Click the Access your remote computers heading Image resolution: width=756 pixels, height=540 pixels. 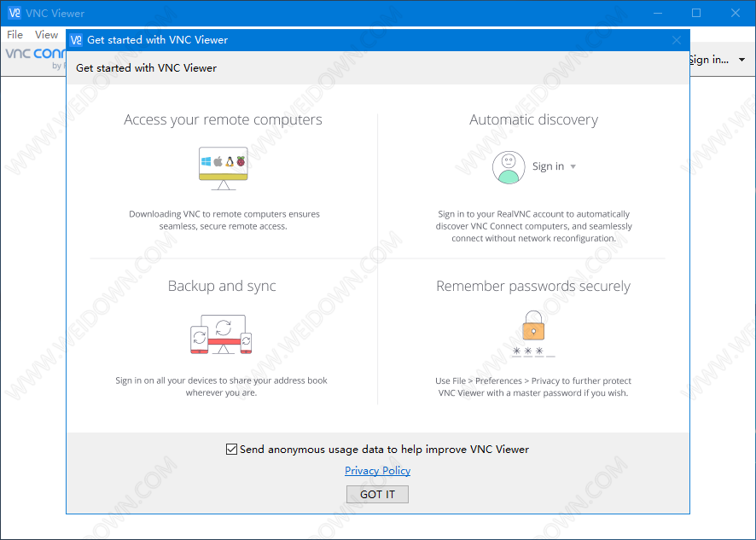(x=223, y=119)
